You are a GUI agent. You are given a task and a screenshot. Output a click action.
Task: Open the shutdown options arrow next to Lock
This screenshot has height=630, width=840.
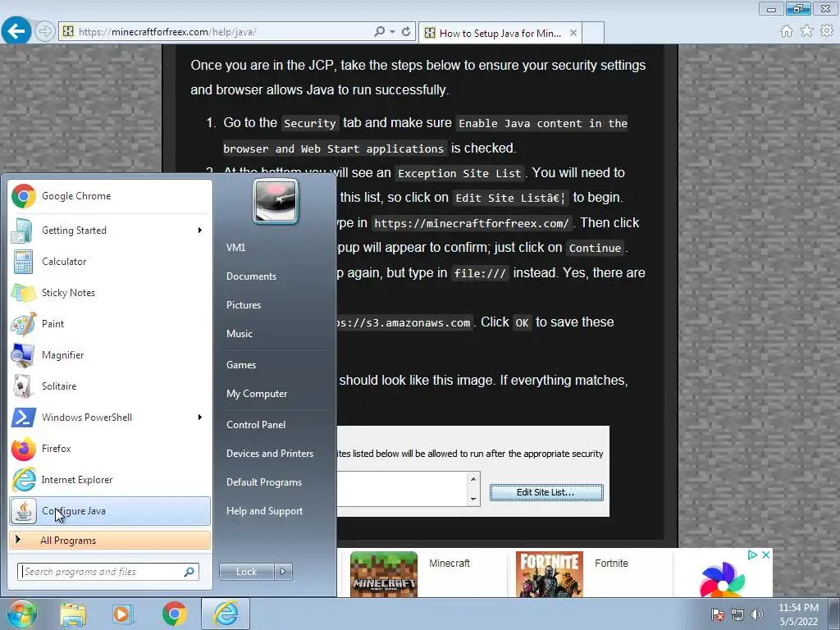pos(283,572)
